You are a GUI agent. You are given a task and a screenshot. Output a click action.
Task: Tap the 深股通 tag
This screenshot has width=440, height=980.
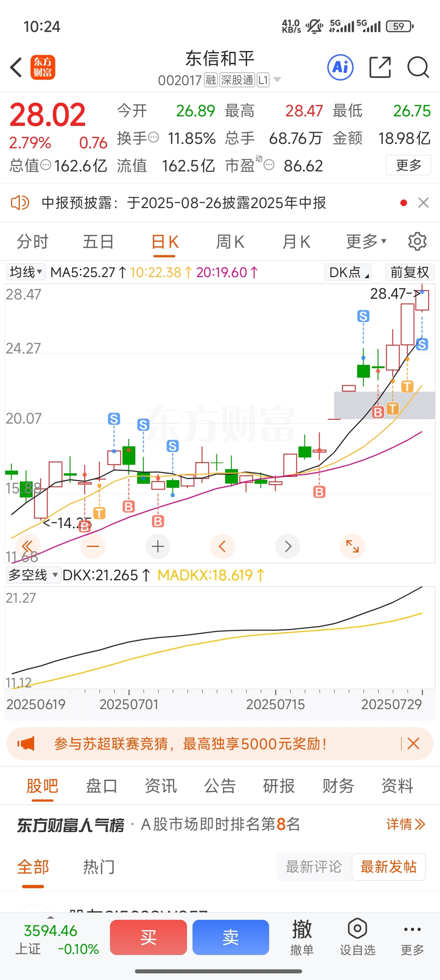(x=237, y=80)
